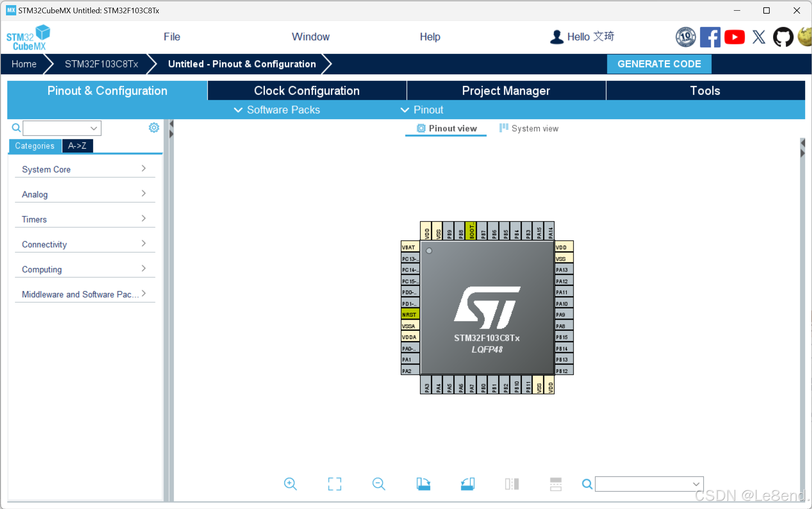This screenshot has height=509, width=812.
Task: Switch to Project Manager tab
Action: click(x=506, y=91)
